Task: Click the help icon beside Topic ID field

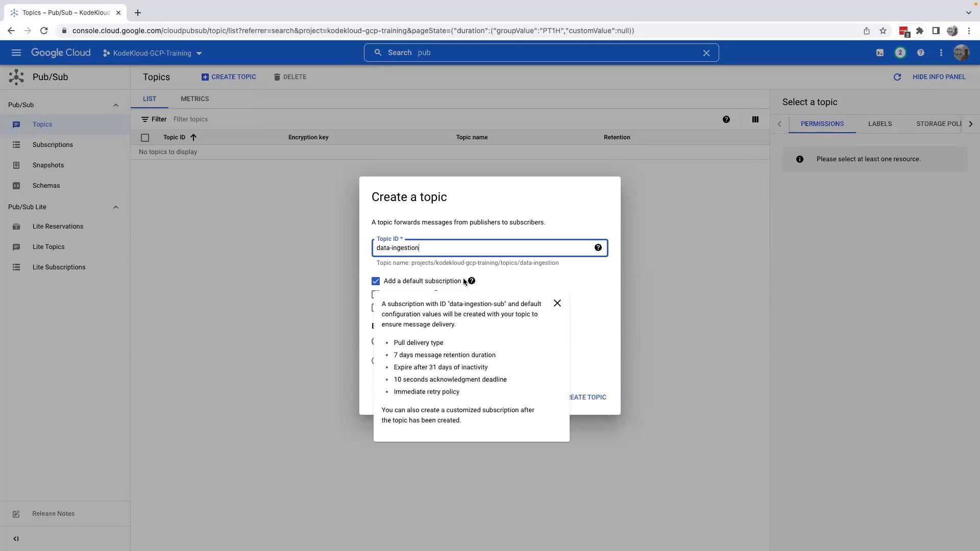Action: [x=598, y=248]
